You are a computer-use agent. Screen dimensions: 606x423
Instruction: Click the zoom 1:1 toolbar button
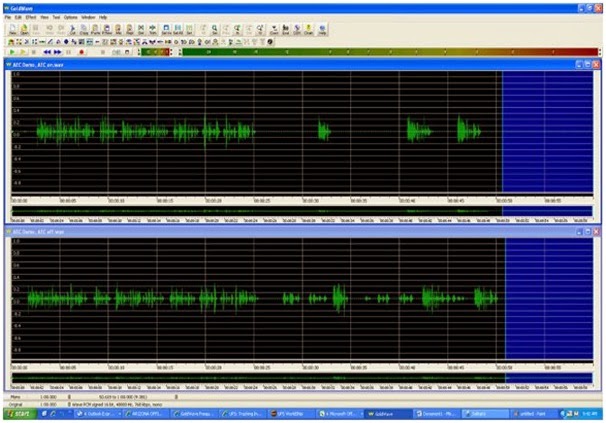coord(260,29)
